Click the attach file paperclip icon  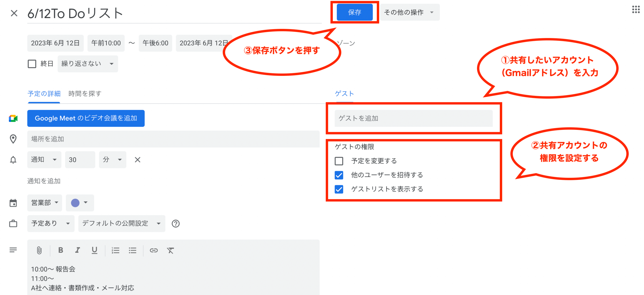pyautogui.click(x=39, y=250)
